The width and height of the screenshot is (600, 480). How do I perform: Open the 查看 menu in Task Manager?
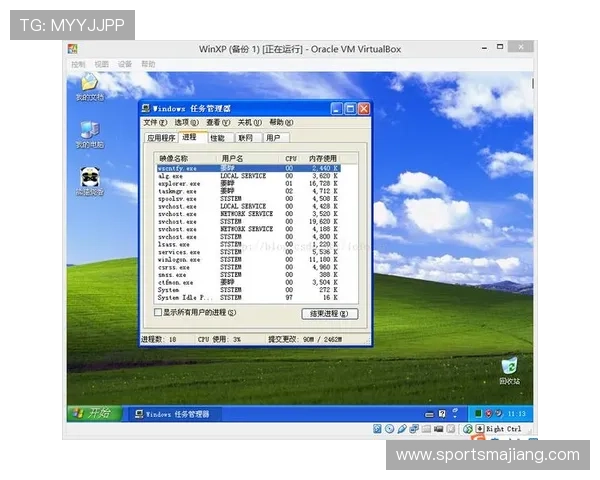click(x=218, y=122)
